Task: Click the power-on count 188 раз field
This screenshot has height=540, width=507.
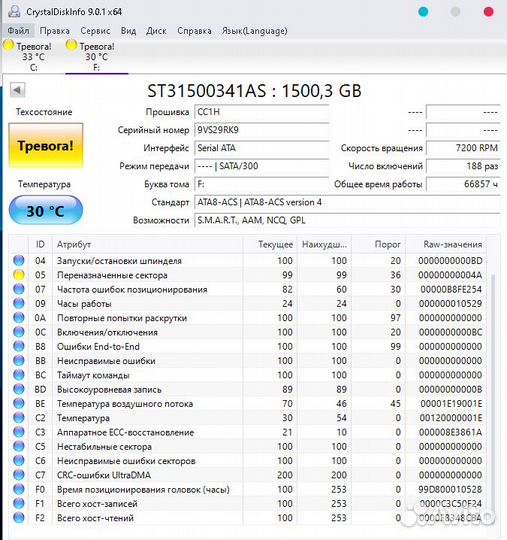Action: pos(463,166)
